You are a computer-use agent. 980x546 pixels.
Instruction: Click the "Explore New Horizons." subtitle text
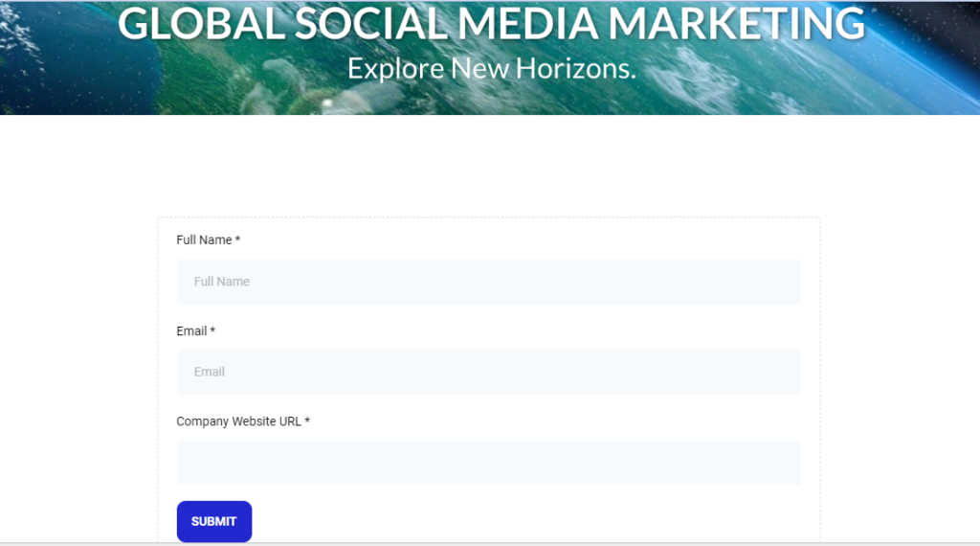point(491,69)
